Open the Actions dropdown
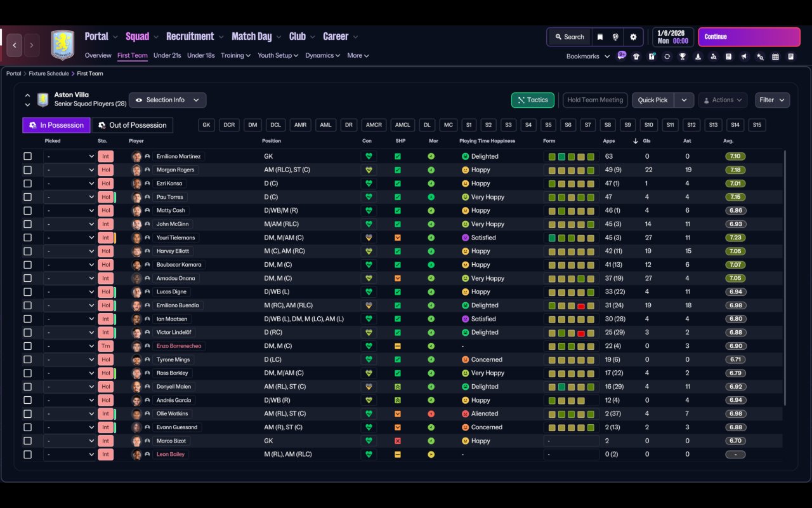 [x=723, y=100]
